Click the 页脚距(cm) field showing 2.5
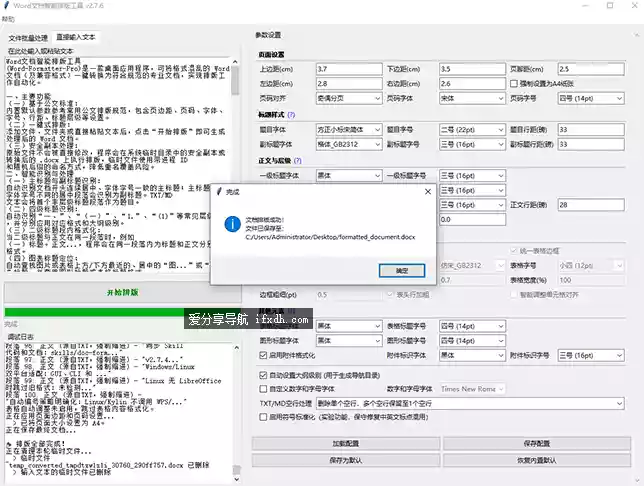Screen dimensions: 644x486 (x=591, y=69)
